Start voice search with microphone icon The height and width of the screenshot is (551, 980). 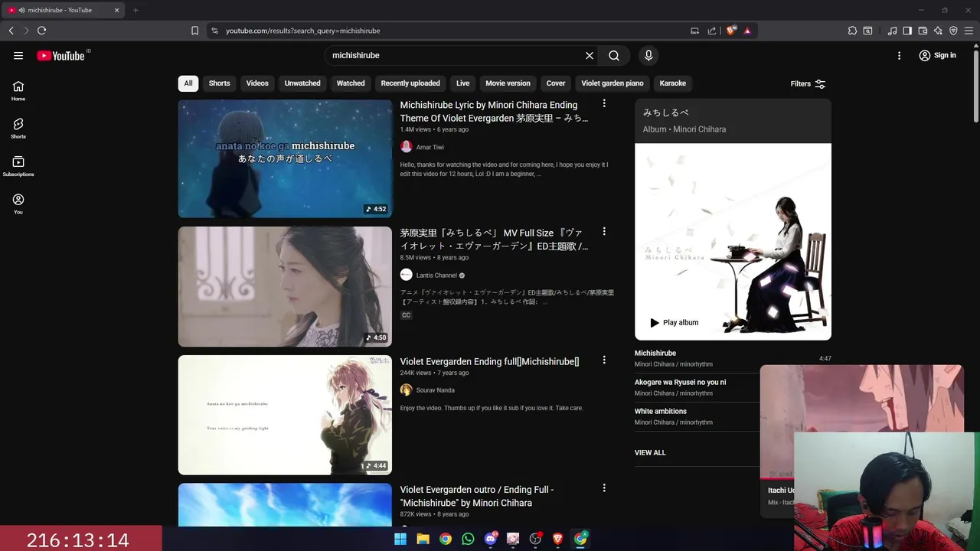pyautogui.click(x=648, y=55)
